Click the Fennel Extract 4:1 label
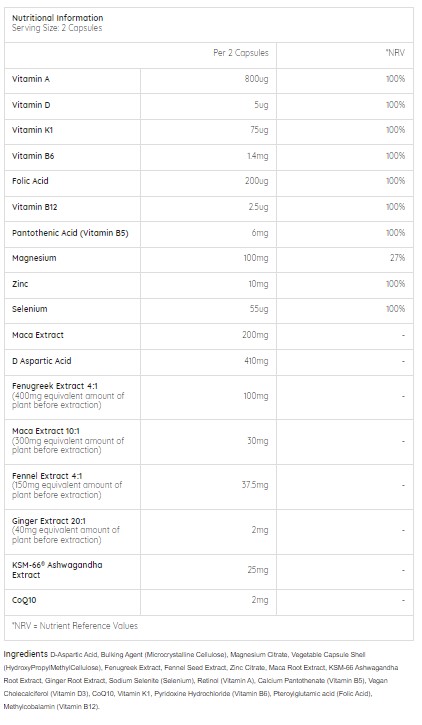 (x=47, y=476)
